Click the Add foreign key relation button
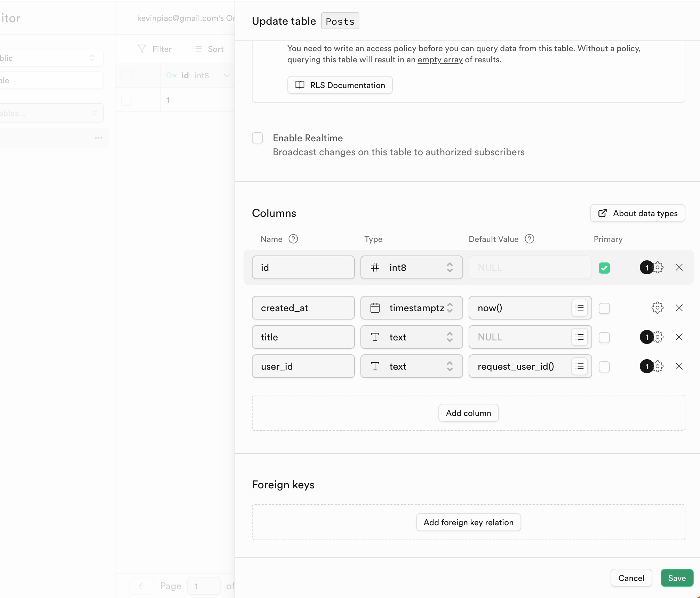Viewport: 700px width, 598px height. point(468,522)
